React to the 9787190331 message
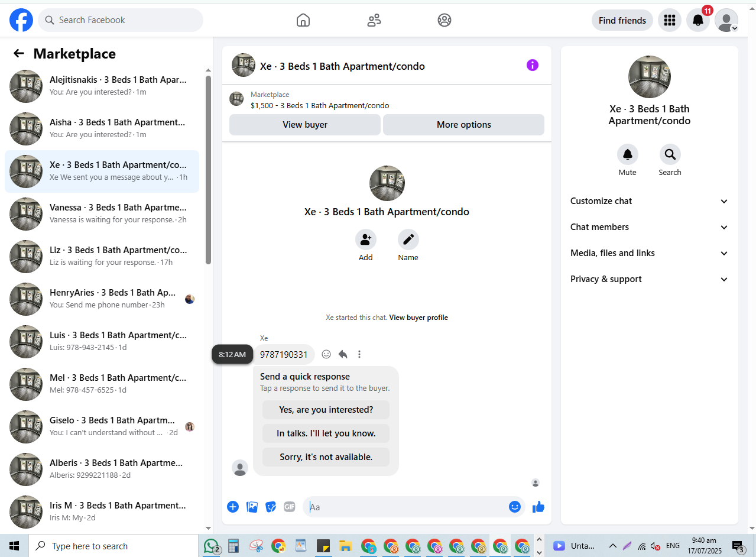 326,354
